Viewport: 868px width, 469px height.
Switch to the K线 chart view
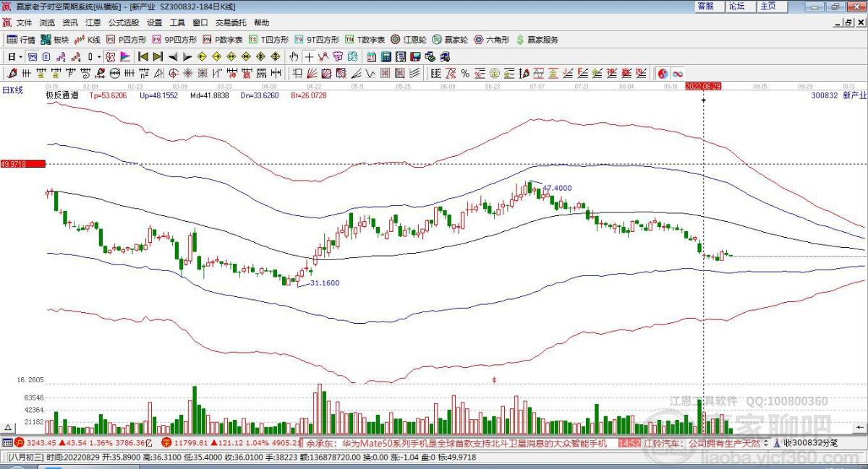(x=88, y=40)
